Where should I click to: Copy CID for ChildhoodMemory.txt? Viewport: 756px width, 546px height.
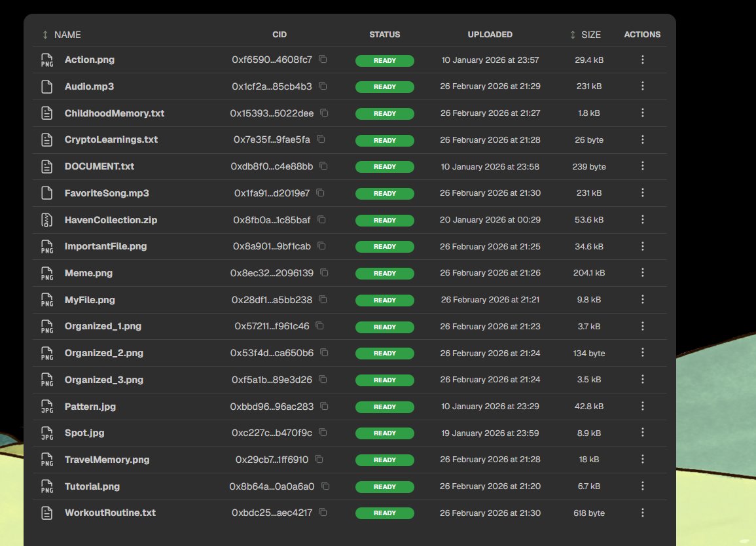click(325, 113)
